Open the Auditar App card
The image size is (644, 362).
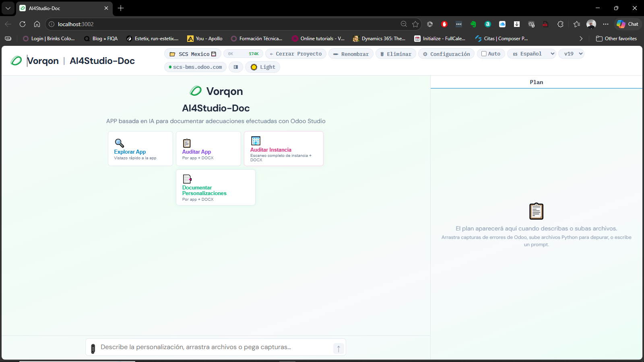pyautogui.click(x=208, y=148)
